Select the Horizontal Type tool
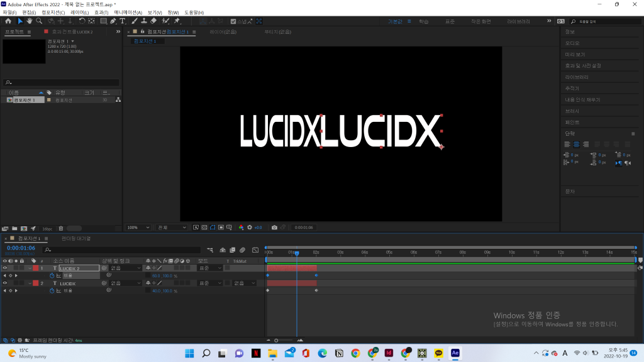The image size is (644, 362). pyautogui.click(x=123, y=21)
